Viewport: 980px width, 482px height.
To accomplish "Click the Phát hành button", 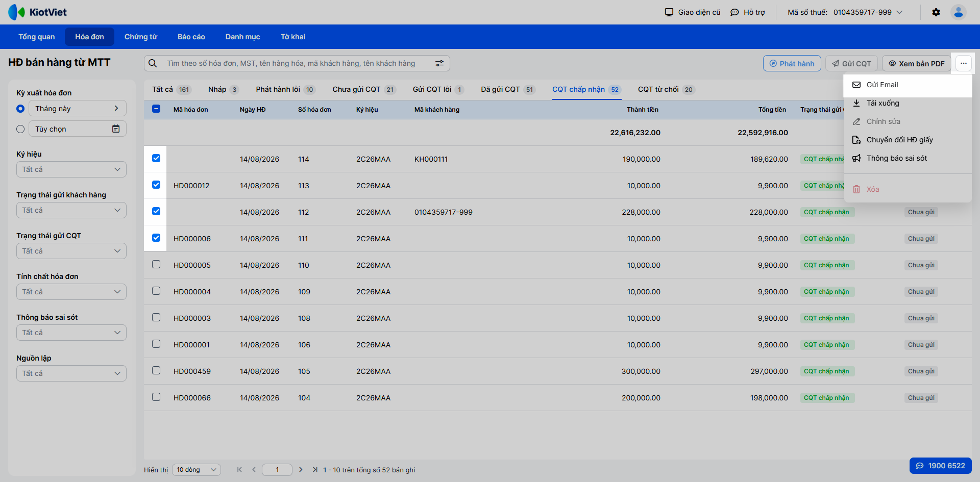I will point(792,63).
